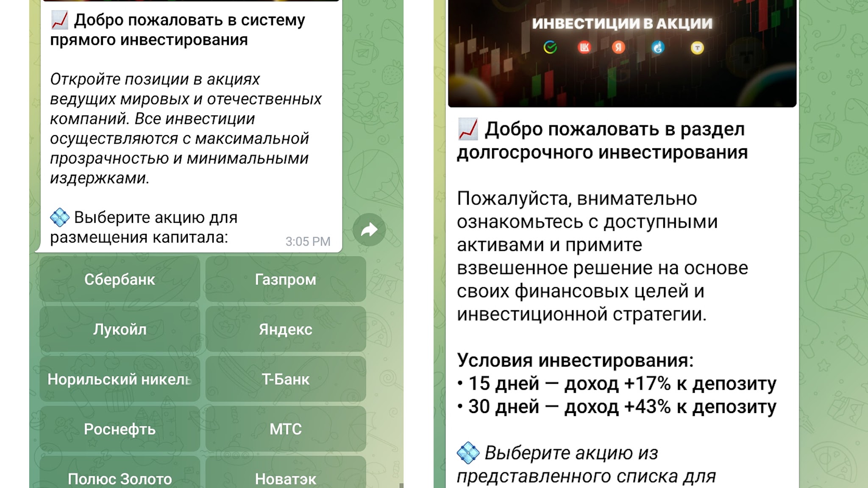Click the Yandex 'Я' logo in banner
This screenshot has width=868, height=488.
tap(619, 47)
